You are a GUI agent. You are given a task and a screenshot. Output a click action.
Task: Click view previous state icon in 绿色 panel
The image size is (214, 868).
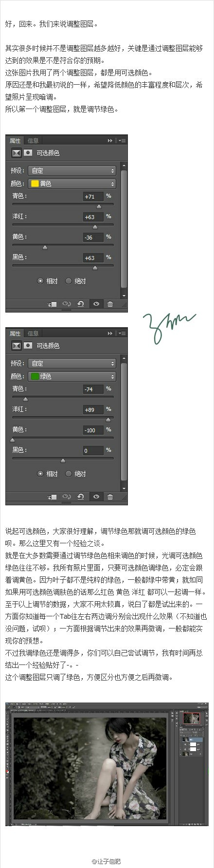[67, 497]
